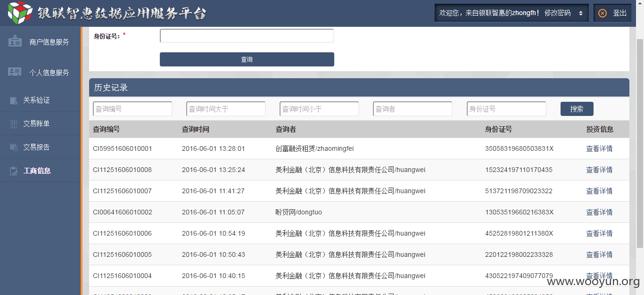The image size is (644, 295).
Task: Click query number CI11251606010004
Action: [x=122, y=276]
